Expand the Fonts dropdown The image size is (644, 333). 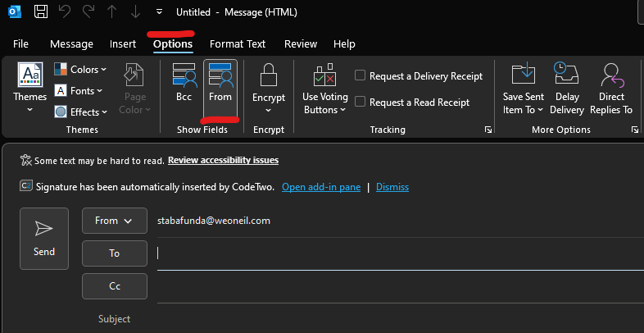coord(79,91)
